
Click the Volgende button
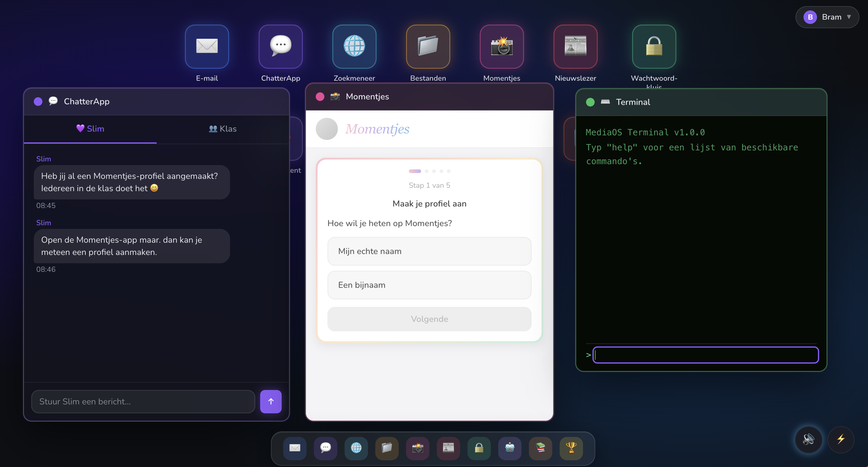click(429, 319)
